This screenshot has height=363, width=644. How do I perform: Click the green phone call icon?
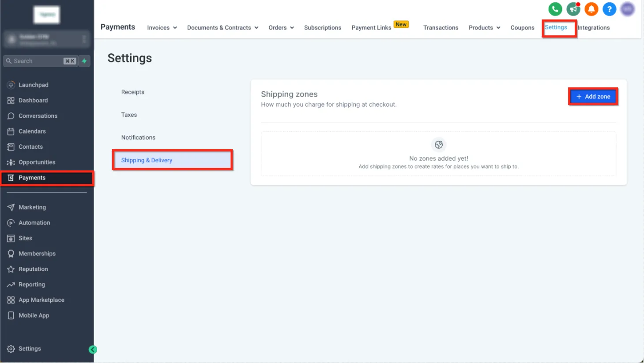[555, 9]
